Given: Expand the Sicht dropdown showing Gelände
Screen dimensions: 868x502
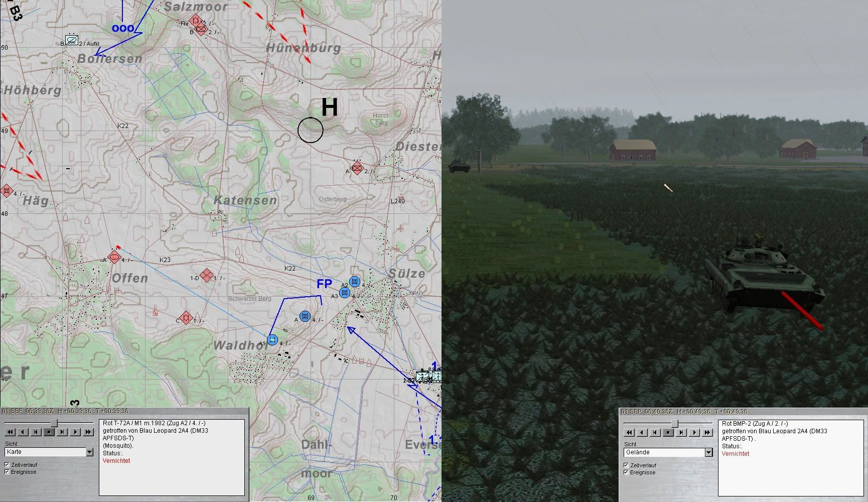Looking at the screenshot, I should tap(708, 453).
